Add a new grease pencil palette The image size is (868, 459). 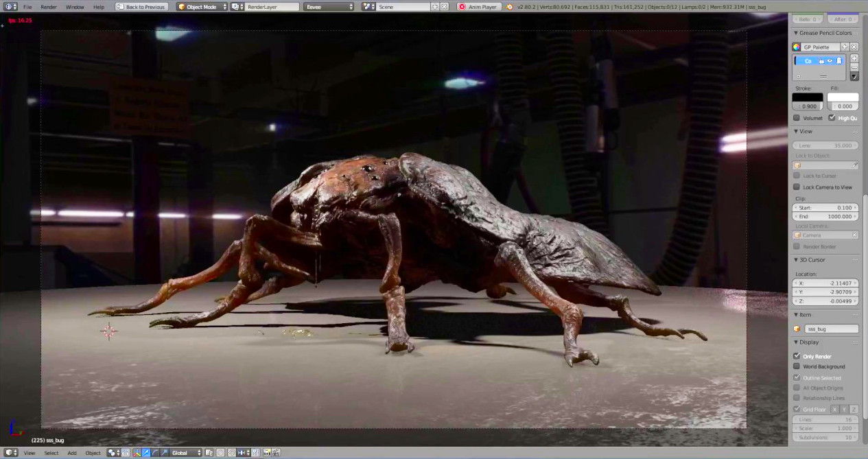tap(845, 47)
